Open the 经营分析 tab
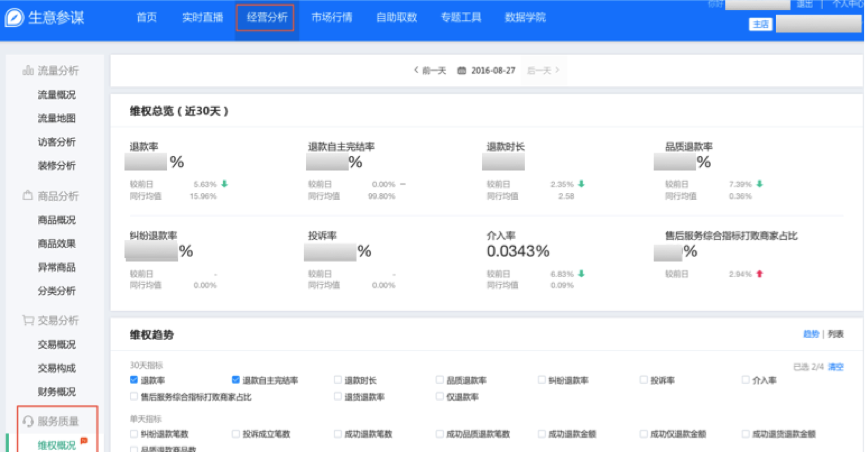The image size is (865, 453). 267,18
